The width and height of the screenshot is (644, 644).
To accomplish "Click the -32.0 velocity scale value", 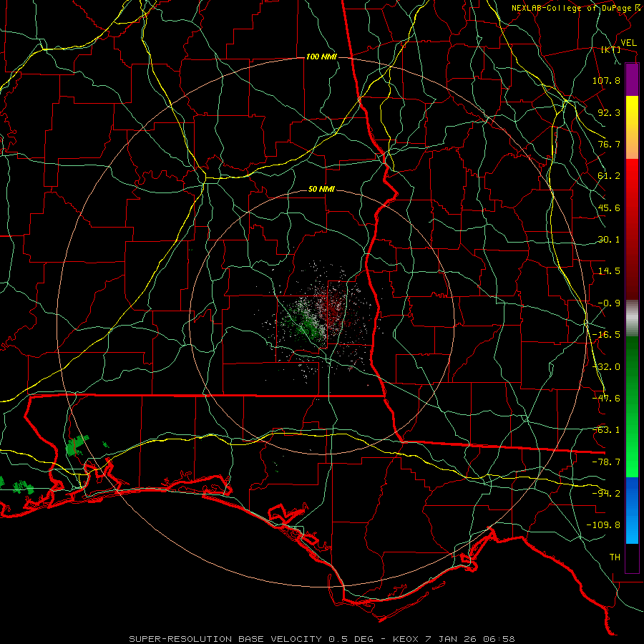I will (x=606, y=367).
